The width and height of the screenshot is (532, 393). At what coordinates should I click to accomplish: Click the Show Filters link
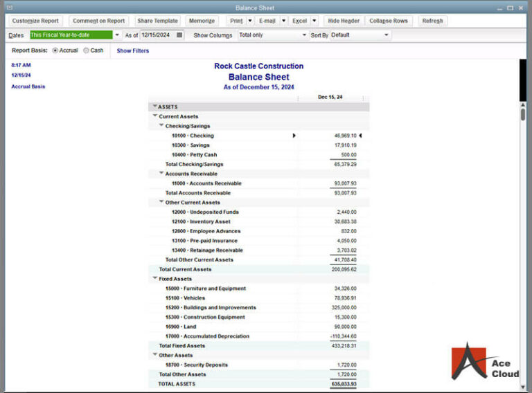point(132,51)
